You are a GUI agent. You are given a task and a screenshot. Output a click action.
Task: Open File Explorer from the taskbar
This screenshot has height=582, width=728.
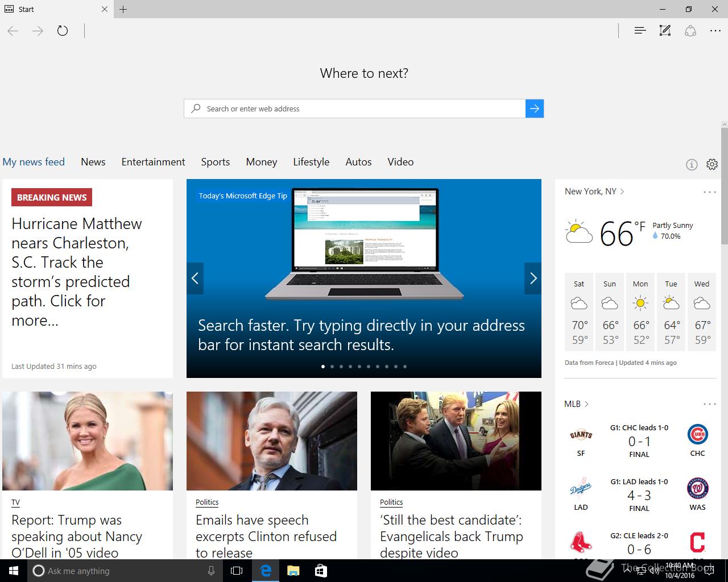[x=293, y=571]
